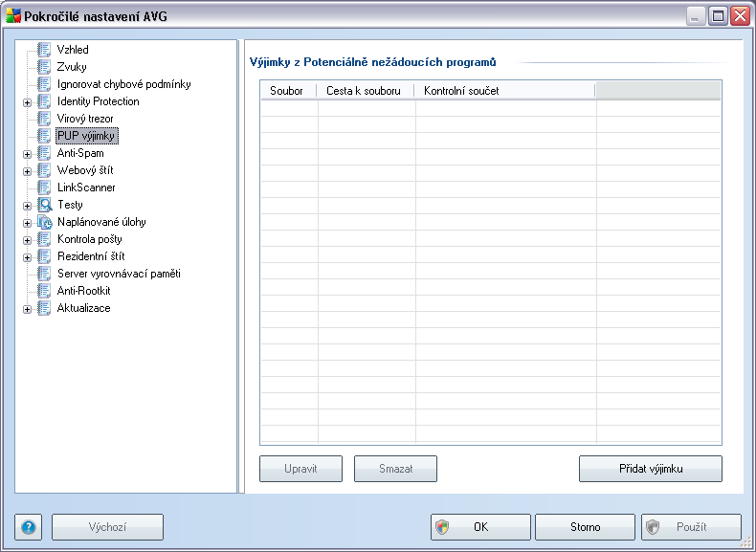Click the Anti-Spam tree icon
This screenshot has height=552, width=756.
[x=44, y=153]
